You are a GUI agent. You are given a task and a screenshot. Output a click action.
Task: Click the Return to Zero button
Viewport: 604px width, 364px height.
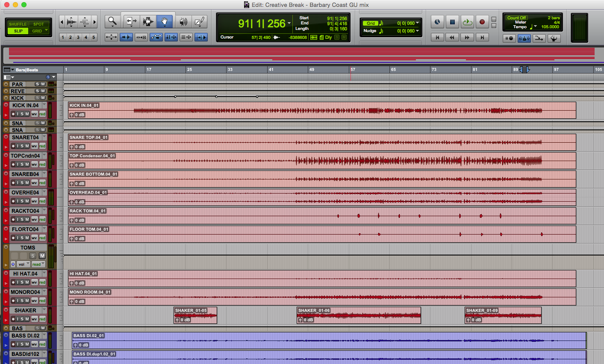pos(437,38)
